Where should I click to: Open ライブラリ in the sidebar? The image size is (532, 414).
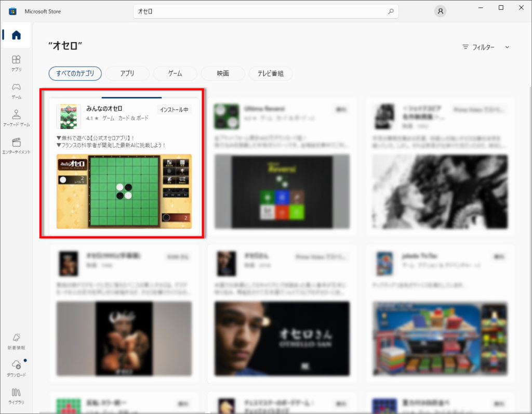16,395
